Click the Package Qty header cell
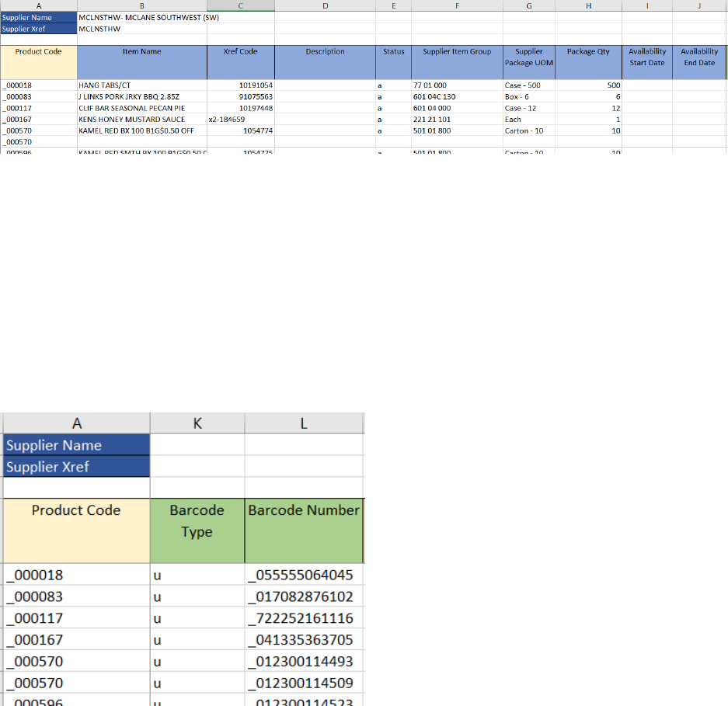 point(588,62)
